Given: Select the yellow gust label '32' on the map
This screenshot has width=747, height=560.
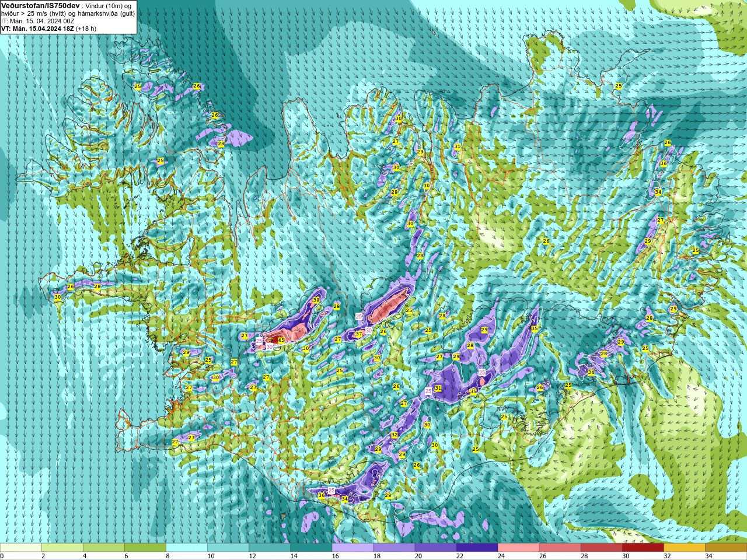Looking at the screenshot, I should pyautogui.click(x=395, y=435).
